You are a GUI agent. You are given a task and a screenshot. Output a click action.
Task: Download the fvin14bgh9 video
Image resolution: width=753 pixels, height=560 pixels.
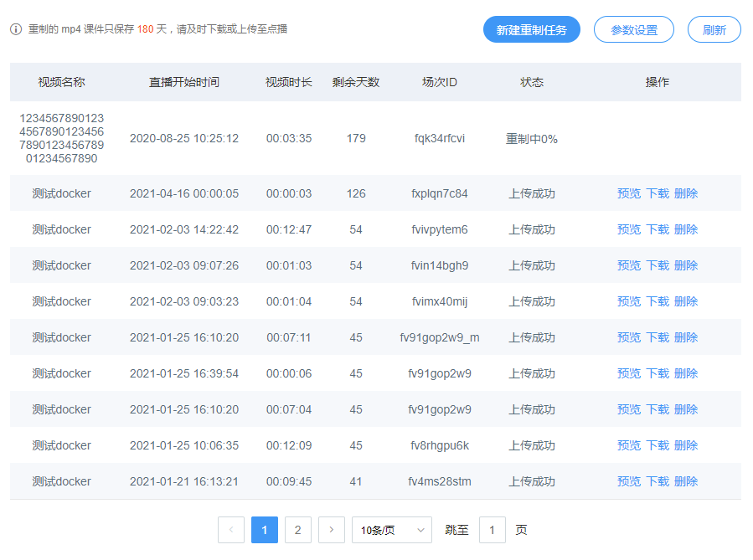coord(658,265)
